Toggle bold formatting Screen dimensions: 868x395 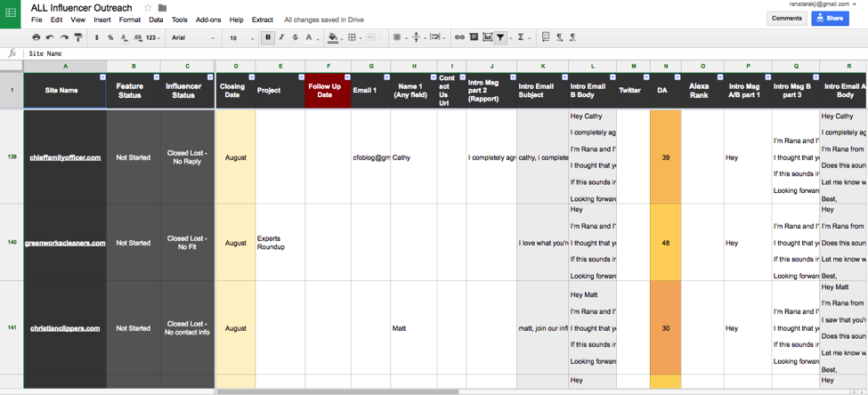pos(269,37)
